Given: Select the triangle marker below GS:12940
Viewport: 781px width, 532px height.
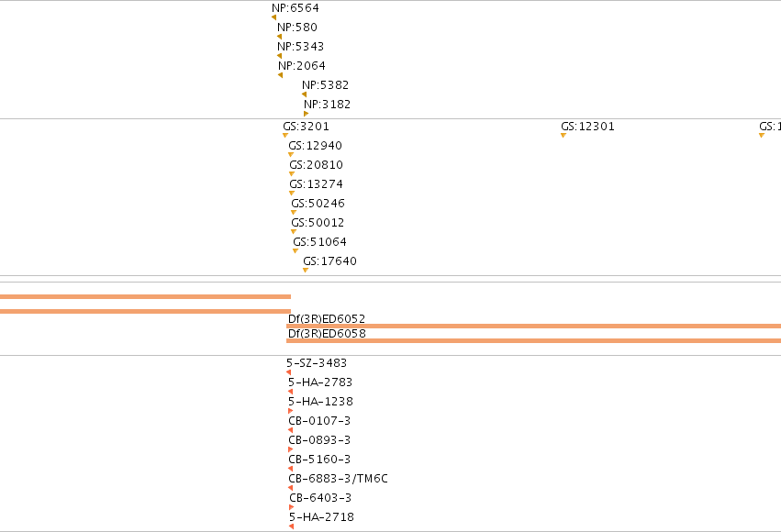Looking at the screenshot, I should tap(291, 155).
